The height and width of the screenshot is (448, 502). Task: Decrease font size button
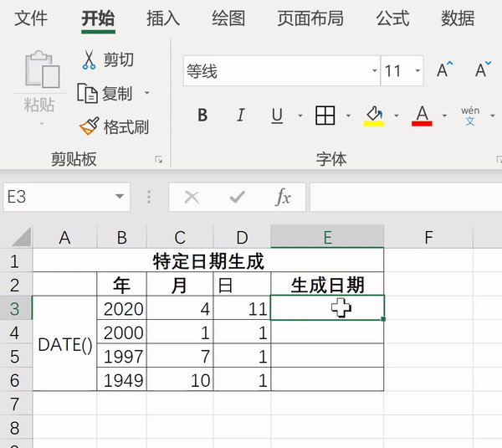483,70
